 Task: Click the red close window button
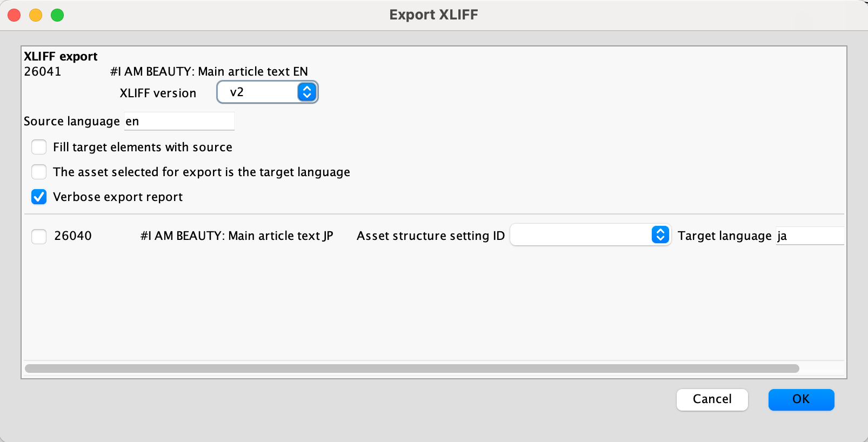pos(15,15)
